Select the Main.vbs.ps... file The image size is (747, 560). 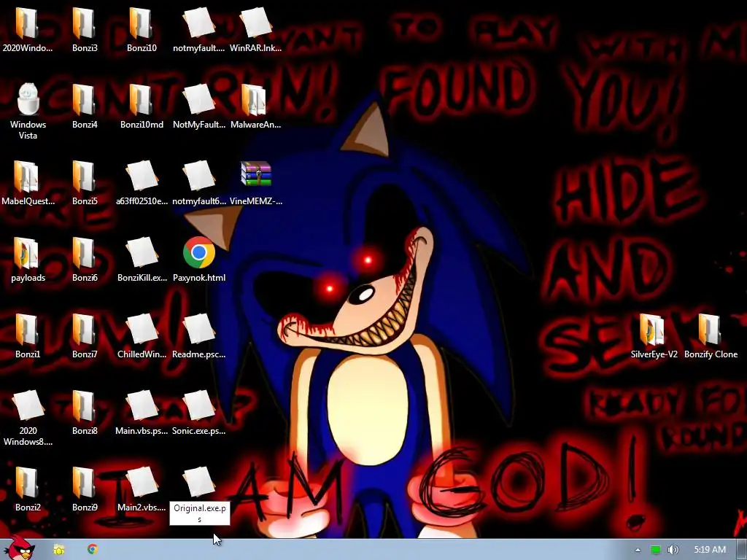click(142, 405)
